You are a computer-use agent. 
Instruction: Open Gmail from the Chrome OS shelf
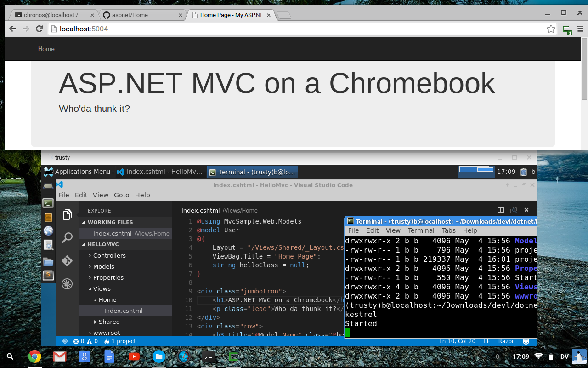coord(59,356)
